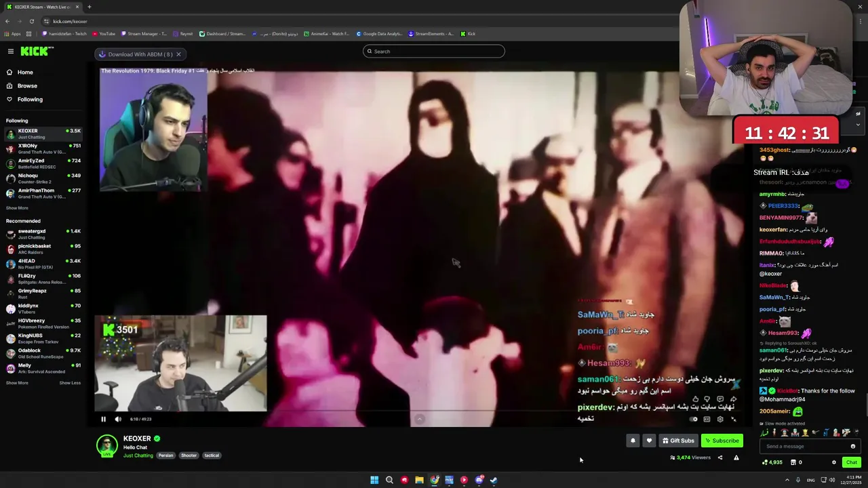Open File Explorer from the taskbar
The image size is (868, 488).
[x=419, y=480]
